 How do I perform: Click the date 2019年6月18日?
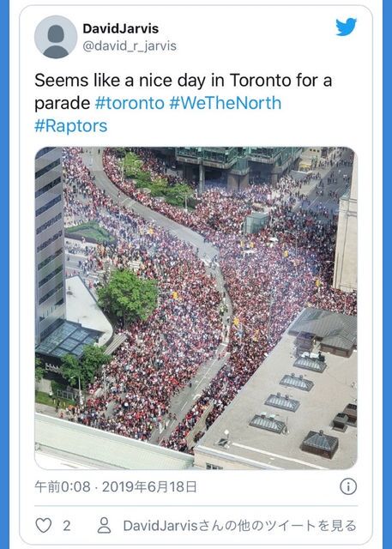pos(149,487)
